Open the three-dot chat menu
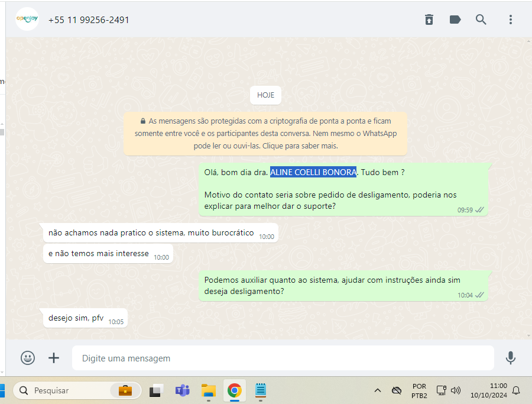This screenshot has height=404, width=532. (510, 20)
